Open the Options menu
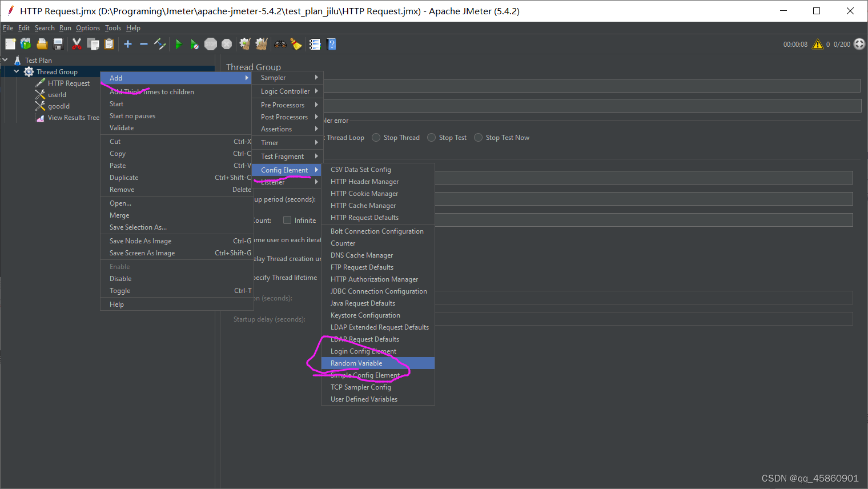868x489 pixels. tap(88, 28)
